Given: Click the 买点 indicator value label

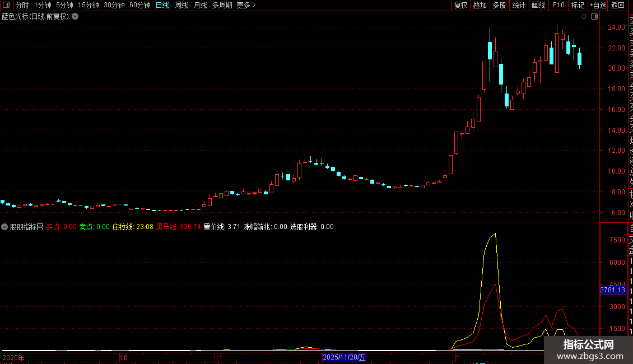Looking at the screenshot, I should pyautogui.click(x=62, y=227).
